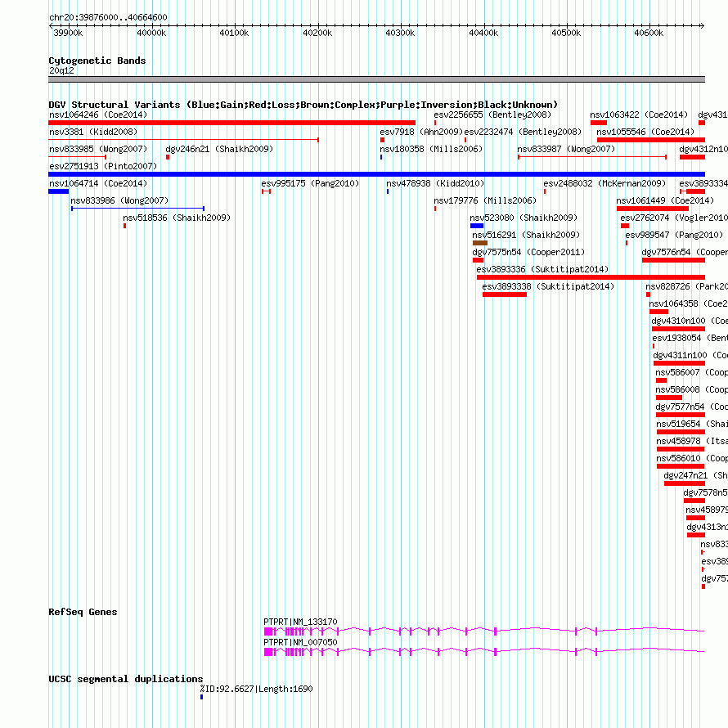Image resolution: width=728 pixels, height=728 pixels.
Task: Click nsv179776 (Mills2006) label
Action: (485, 200)
